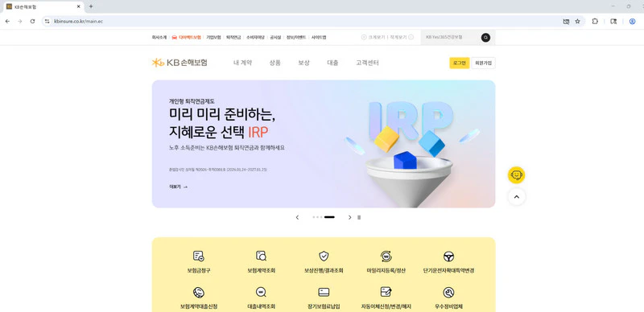Viewport: 644px width, 312px height.
Task: Go to 퇴직연금 top link
Action: pyautogui.click(x=233, y=37)
